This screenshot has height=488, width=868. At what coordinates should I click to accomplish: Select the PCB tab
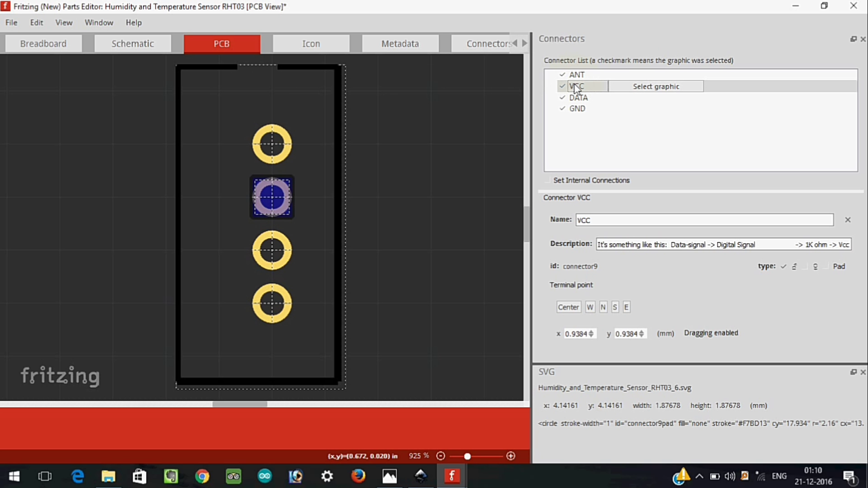point(222,44)
